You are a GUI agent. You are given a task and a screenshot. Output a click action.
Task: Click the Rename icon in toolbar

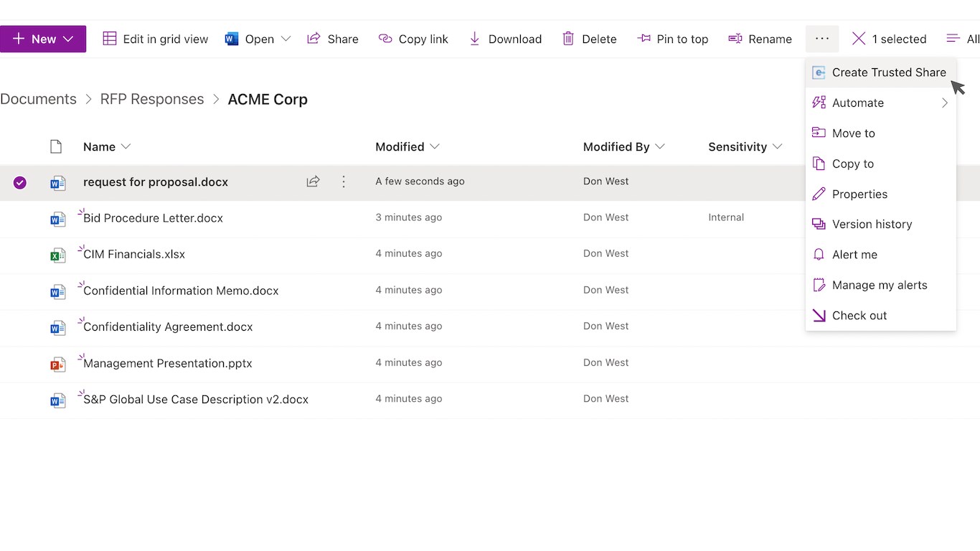[x=735, y=39]
